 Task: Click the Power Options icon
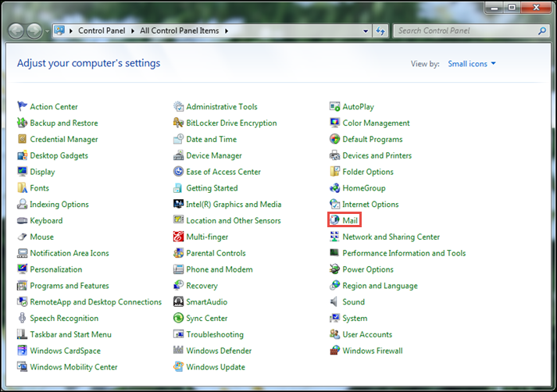(334, 269)
